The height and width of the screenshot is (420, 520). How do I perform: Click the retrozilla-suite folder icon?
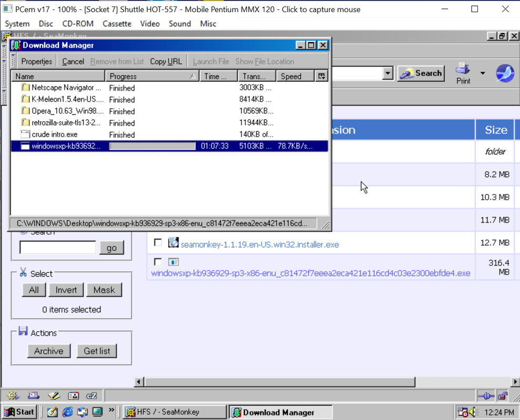click(x=25, y=122)
